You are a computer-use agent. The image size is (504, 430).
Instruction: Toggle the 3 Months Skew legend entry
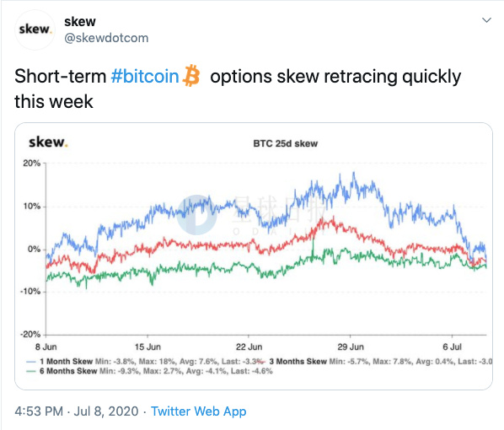(298, 362)
